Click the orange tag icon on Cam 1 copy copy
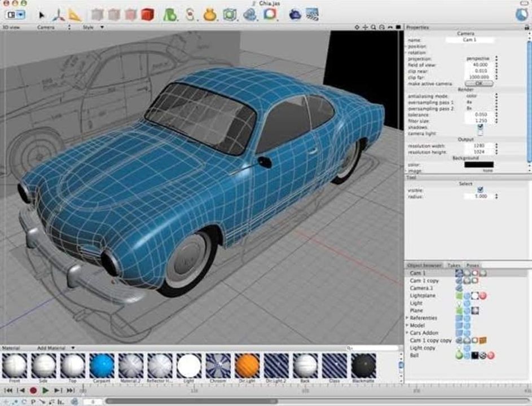The height and width of the screenshot is (406, 532). [483, 340]
